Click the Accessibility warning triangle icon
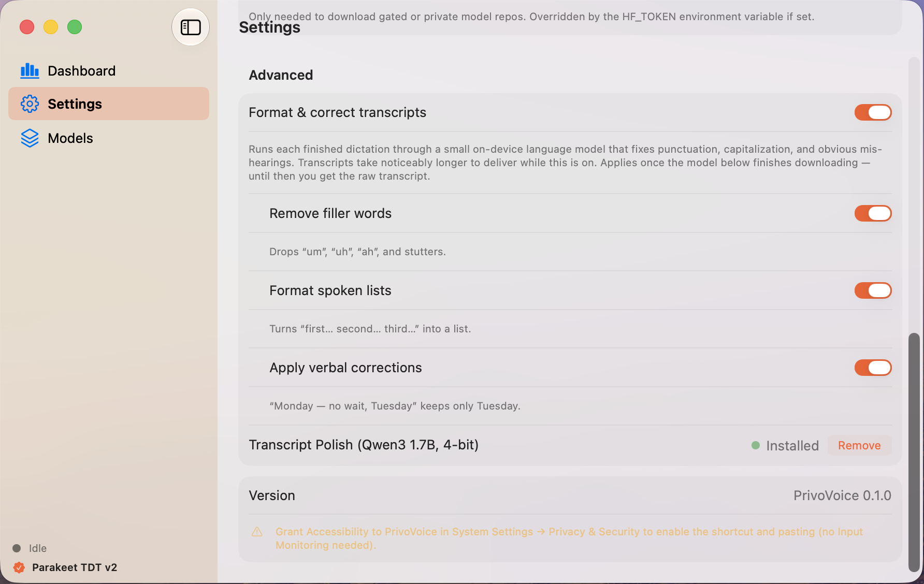The image size is (924, 584). tap(257, 532)
